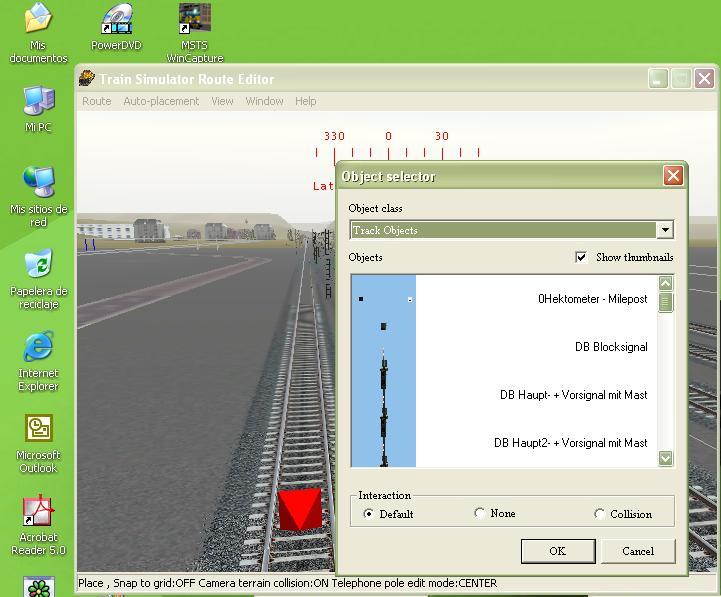Screen dimensions: 721x597
Task: Launch Internet Explorer from desktop
Action: click(x=38, y=348)
